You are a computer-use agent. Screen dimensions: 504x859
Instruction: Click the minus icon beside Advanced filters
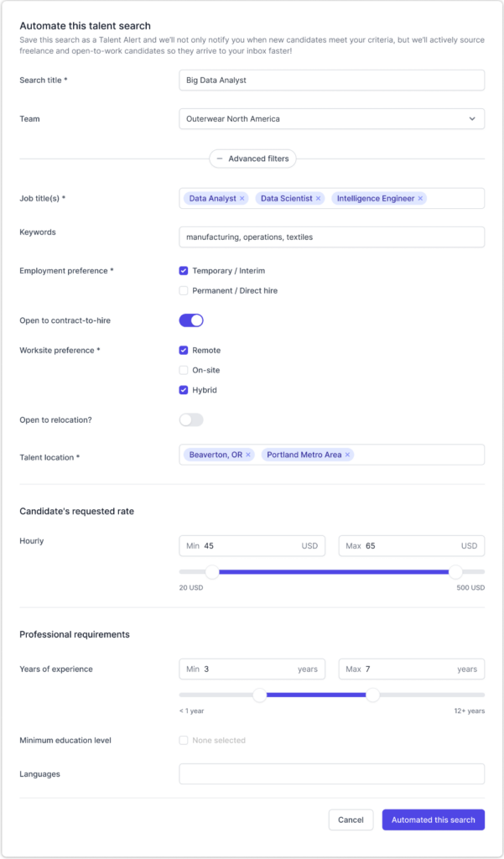(220, 159)
